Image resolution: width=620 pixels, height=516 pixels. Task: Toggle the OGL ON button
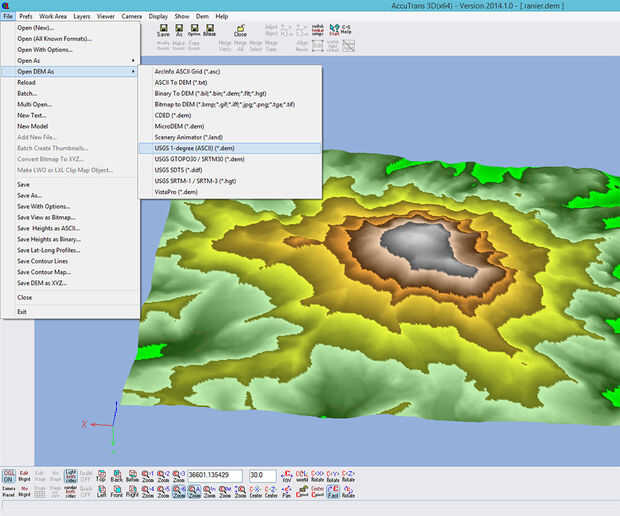pos(9,476)
